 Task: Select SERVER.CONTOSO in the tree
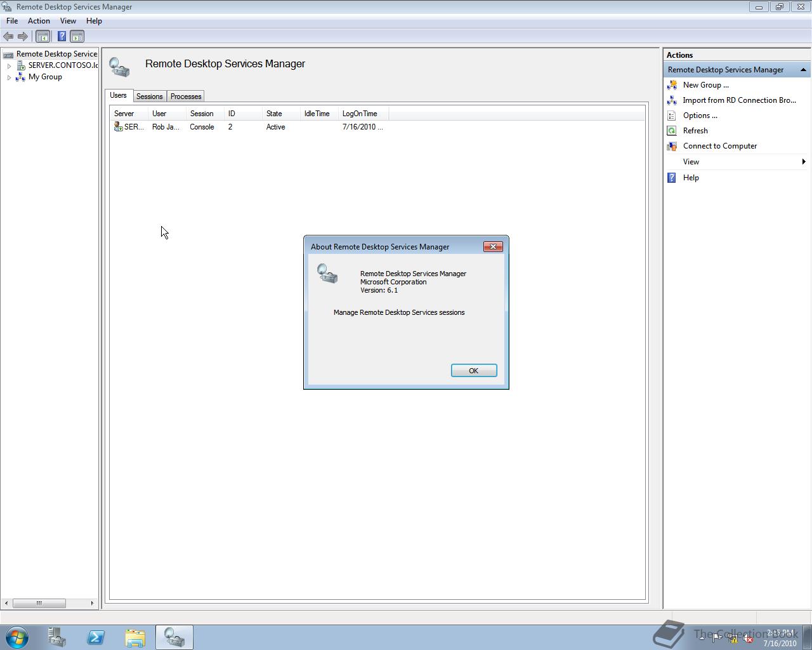coord(63,65)
